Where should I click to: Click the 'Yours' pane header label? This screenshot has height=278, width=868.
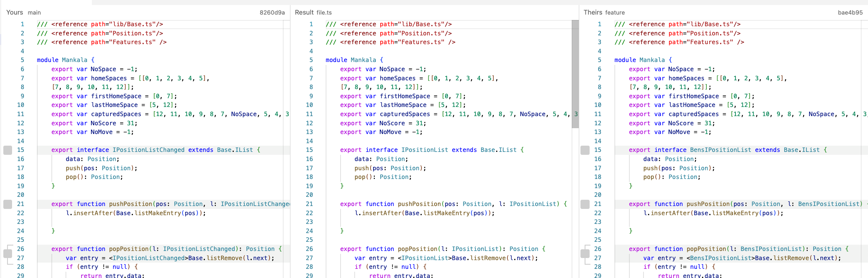15,12
